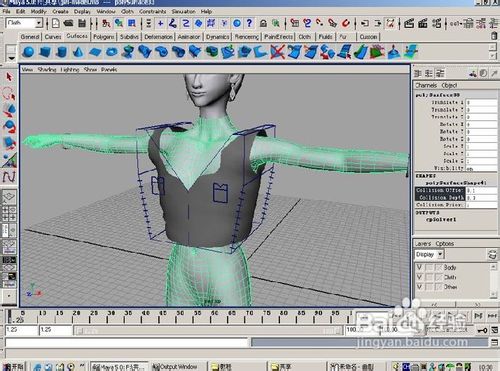
Task: Open the Channels menu in channel box
Action: coord(426,85)
